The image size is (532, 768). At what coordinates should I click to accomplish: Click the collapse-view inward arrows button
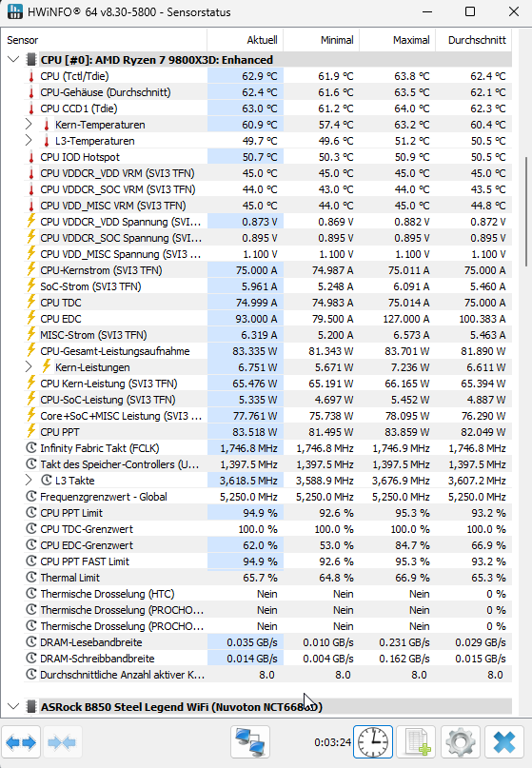pyautogui.click(x=62, y=742)
